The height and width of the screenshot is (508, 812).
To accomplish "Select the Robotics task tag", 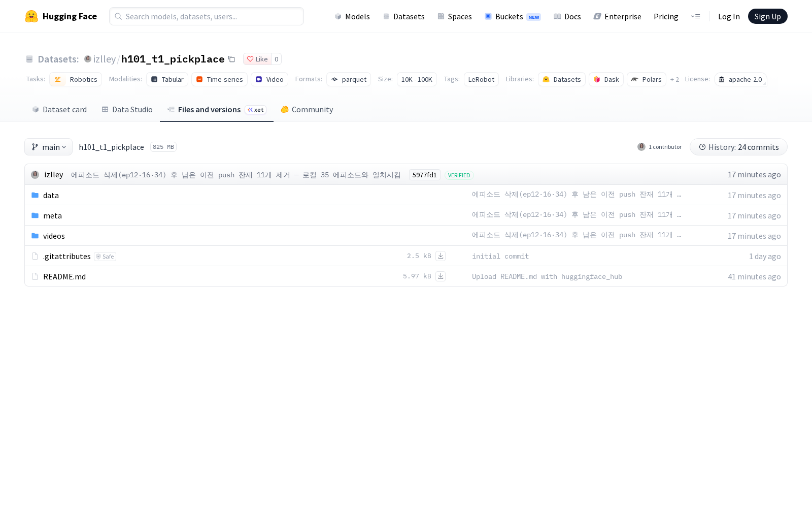I will (x=76, y=79).
